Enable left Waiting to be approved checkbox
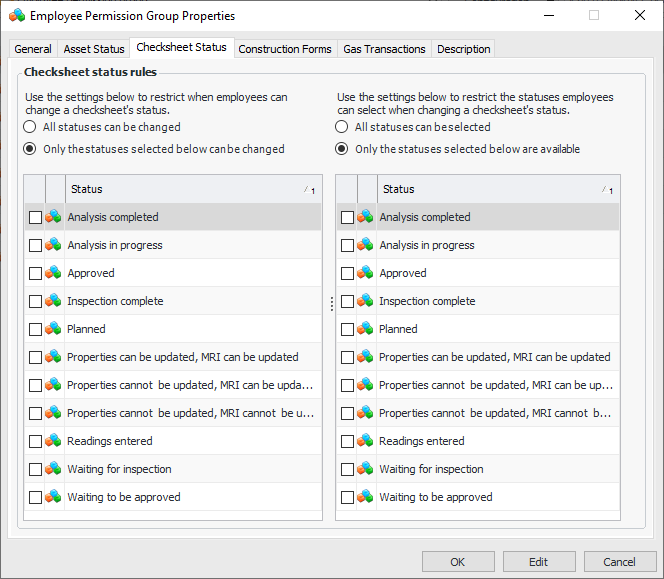664x579 pixels. pos(35,497)
